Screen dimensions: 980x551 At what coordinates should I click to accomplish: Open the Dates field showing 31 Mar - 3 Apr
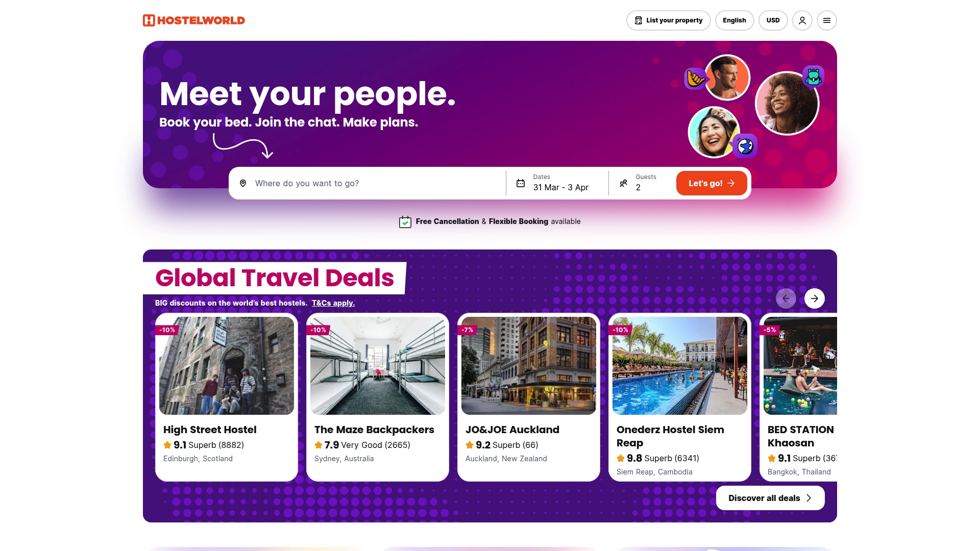pyautogui.click(x=560, y=183)
